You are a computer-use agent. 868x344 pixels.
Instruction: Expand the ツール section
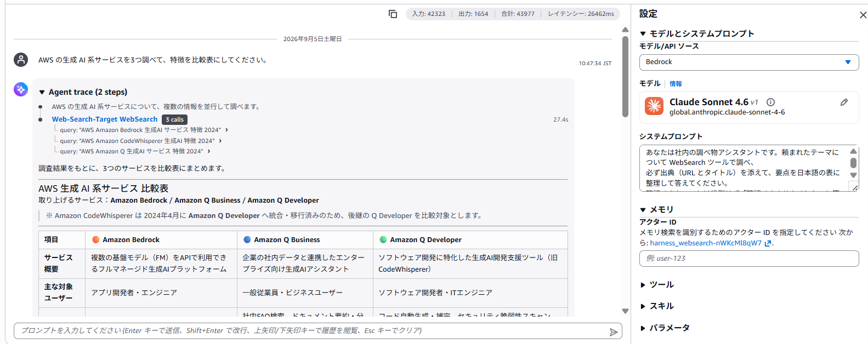(643, 285)
